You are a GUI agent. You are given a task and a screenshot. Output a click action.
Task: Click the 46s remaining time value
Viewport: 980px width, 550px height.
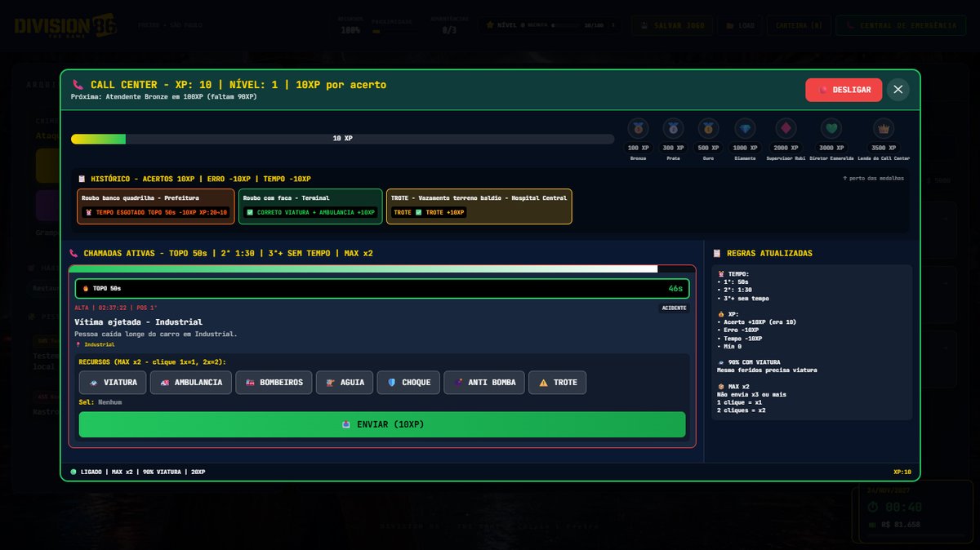tap(675, 289)
